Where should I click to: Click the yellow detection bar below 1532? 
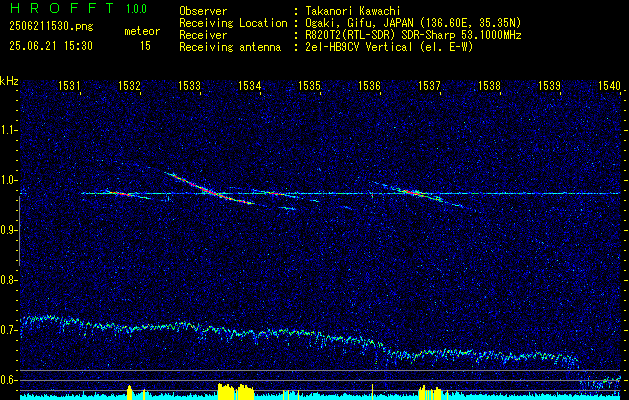pos(129,392)
